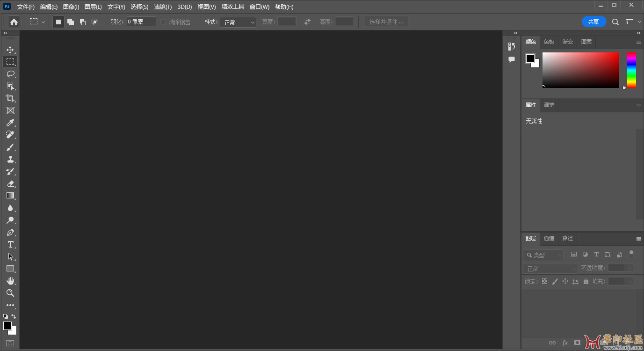Choose Add to selection mode
Image resolution: width=644 pixels, height=351 pixels.
point(71,22)
